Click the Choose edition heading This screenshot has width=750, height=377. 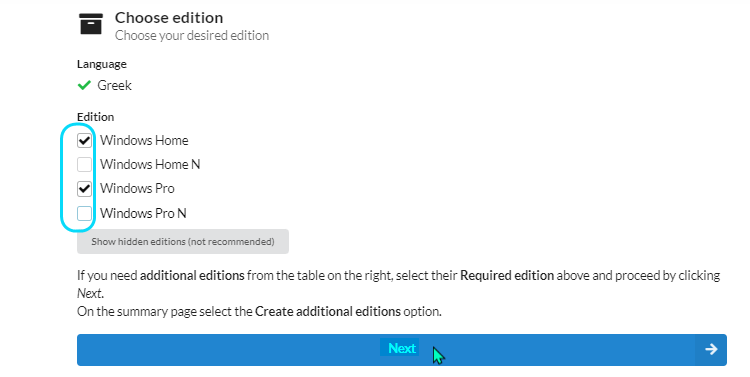[x=169, y=18]
